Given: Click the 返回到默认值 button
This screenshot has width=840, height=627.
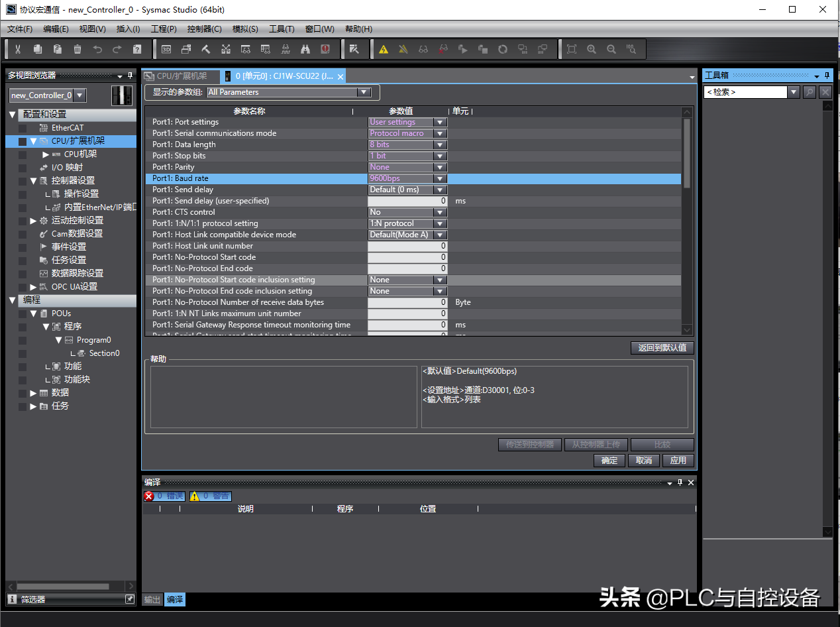Looking at the screenshot, I should coord(662,348).
